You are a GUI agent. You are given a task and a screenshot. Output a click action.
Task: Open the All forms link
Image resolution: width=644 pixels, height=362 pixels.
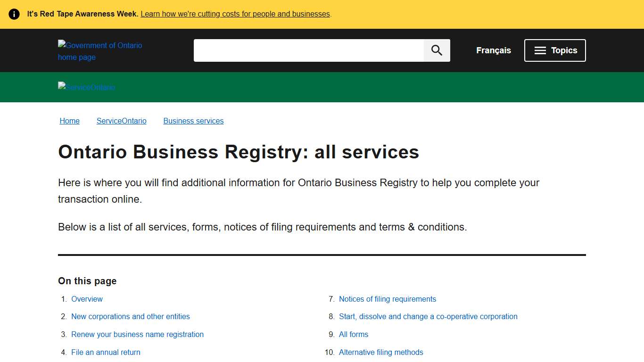point(354,334)
